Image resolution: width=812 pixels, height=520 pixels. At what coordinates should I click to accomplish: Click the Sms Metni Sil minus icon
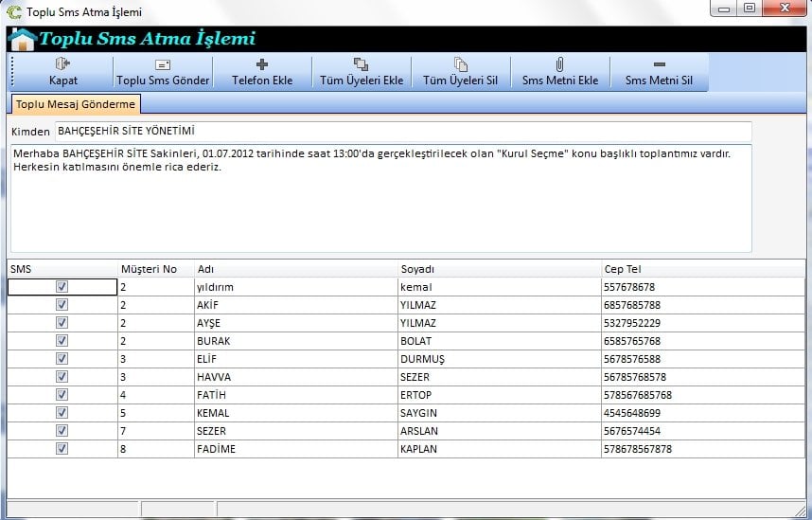click(x=659, y=64)
